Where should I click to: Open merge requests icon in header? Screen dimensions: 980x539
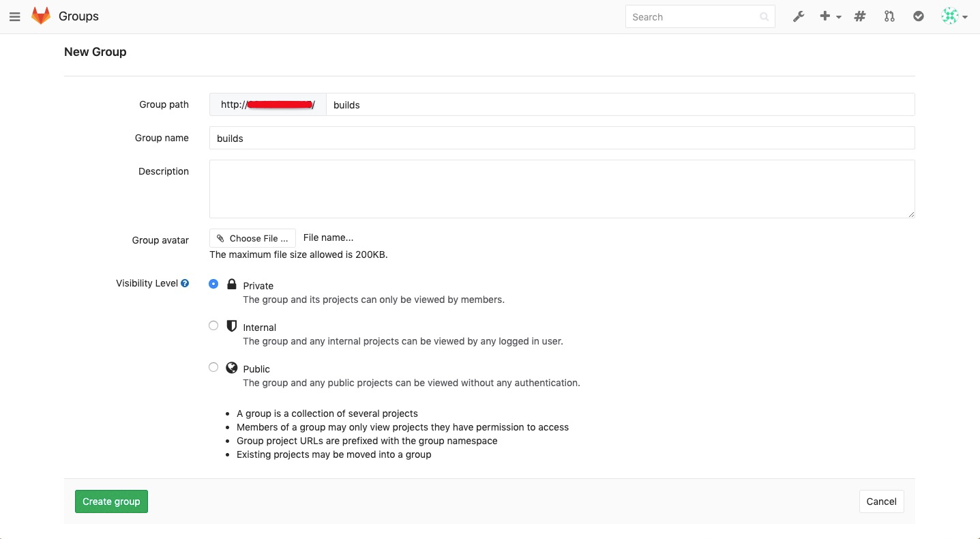pyautogui.click(x=889, y=16)
